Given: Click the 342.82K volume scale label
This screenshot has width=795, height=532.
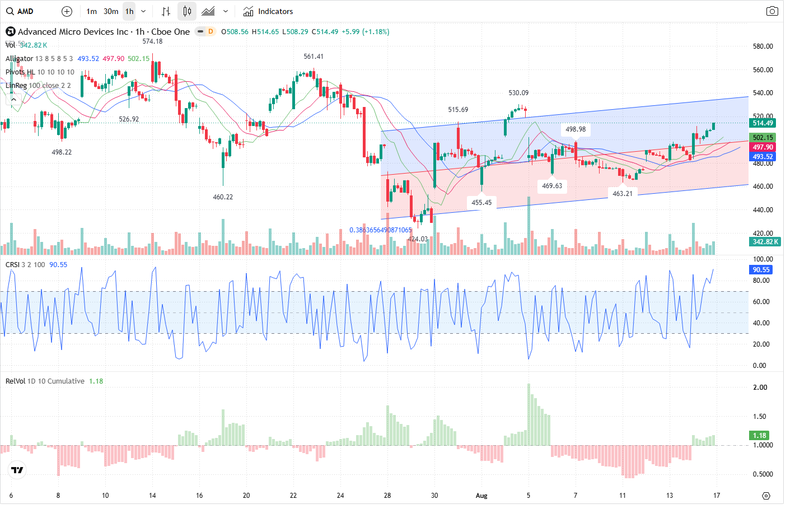Looking at the screenshot, I should (x=765, y=242).
